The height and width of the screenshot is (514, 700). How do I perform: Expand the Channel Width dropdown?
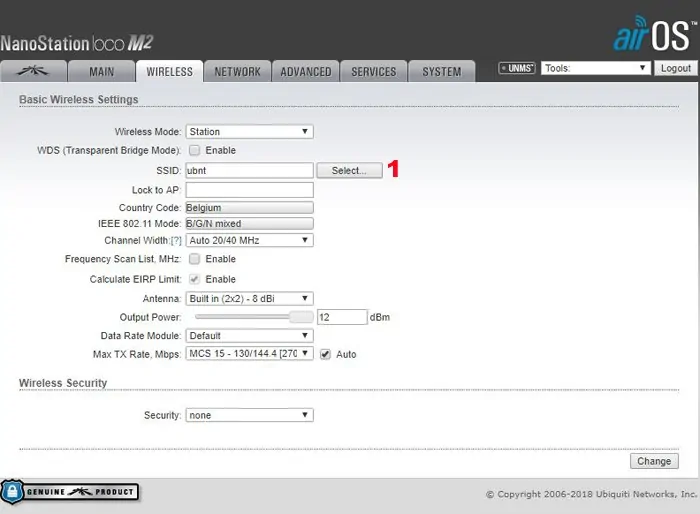(249, 241)
